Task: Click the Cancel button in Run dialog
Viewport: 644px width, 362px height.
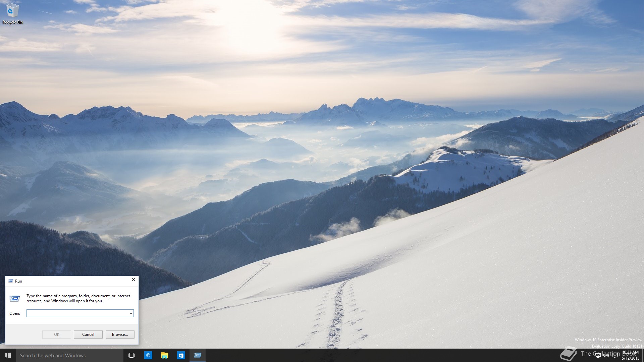Action: (88, 335)
